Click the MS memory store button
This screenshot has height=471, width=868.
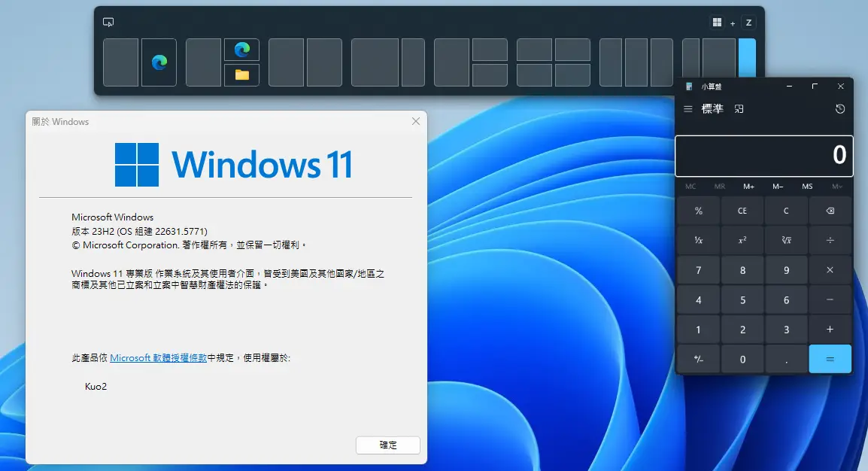point(807,187)
